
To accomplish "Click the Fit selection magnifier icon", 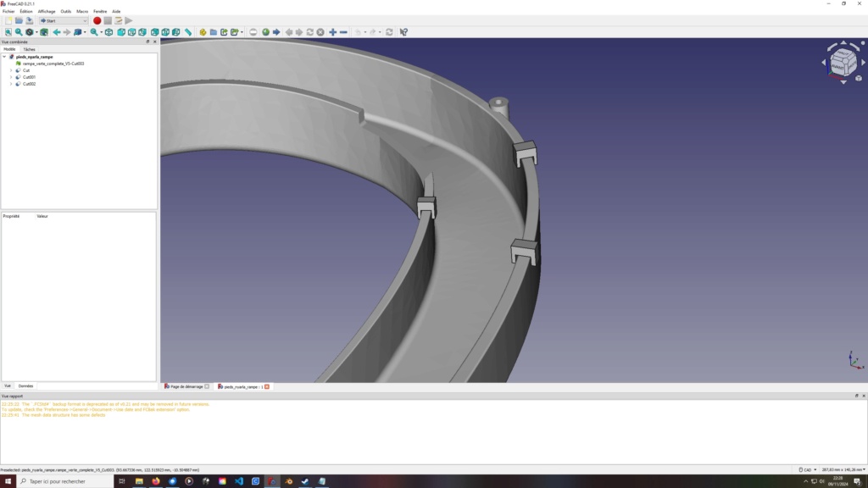I will pos(19,32).
